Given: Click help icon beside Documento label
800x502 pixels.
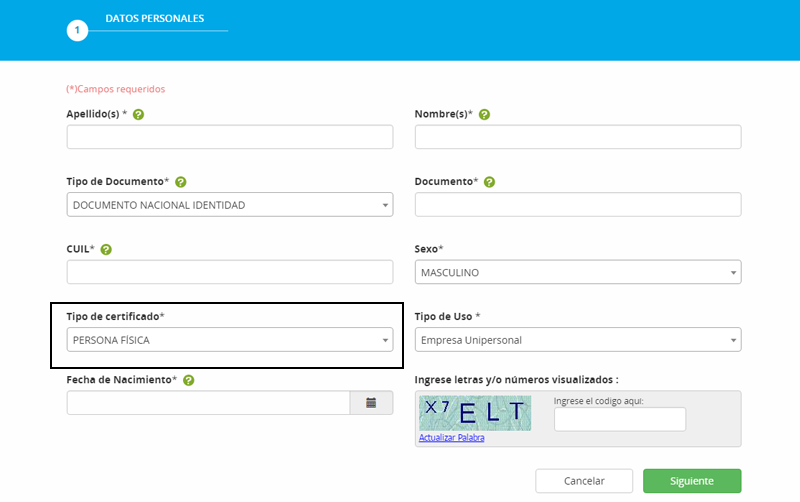Looking at the screenshot, I should click(x=489, y=182).
